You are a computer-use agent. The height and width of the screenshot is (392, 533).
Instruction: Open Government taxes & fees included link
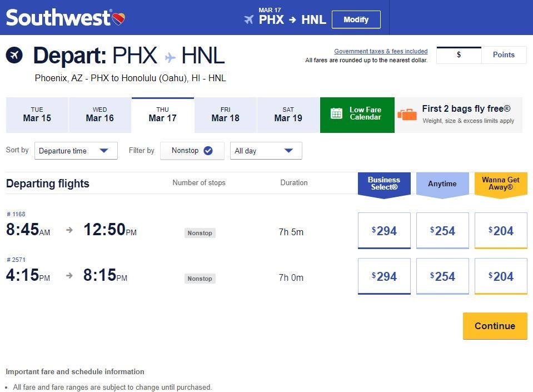(381, 51)
